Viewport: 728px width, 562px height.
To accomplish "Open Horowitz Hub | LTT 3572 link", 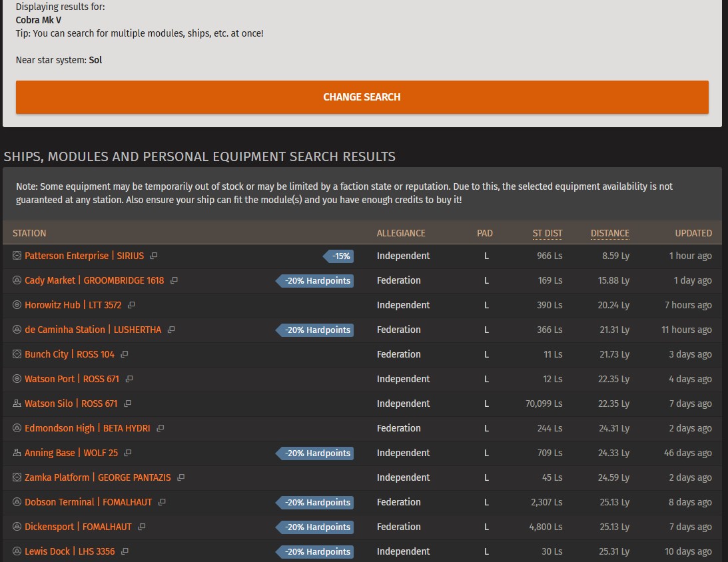I will pos(73,305).
